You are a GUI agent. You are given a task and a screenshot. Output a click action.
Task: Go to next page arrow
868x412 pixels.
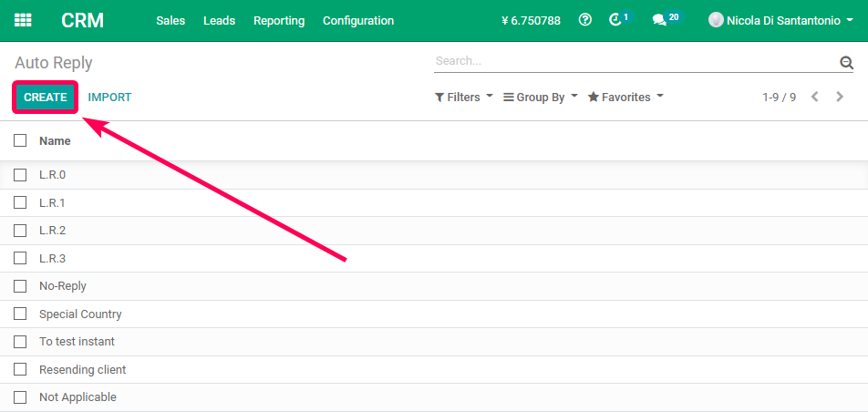[840, 97]
